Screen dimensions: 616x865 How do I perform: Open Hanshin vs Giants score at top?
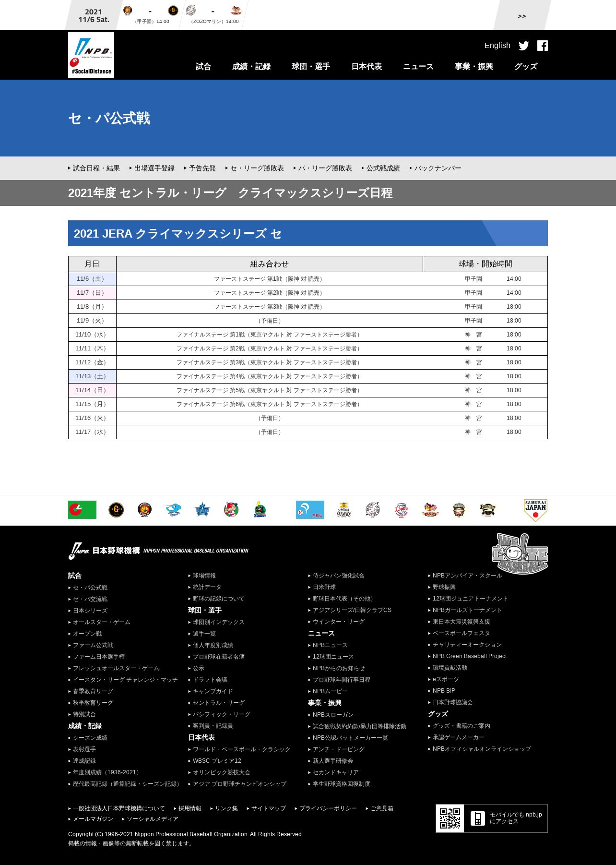pos(151,15)
